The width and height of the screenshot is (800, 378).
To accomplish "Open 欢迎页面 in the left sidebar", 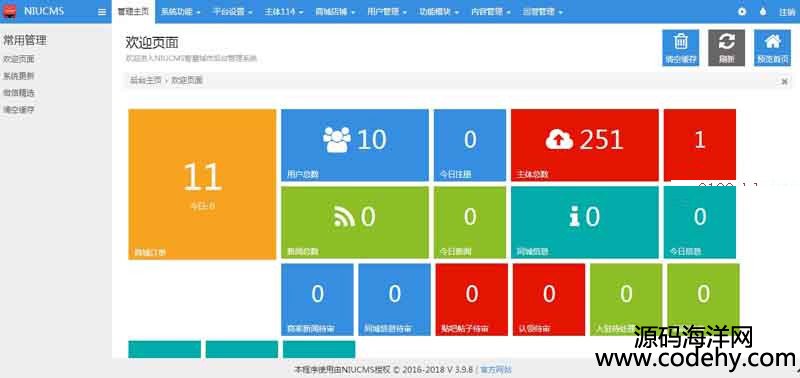I will tap(19, 59).
